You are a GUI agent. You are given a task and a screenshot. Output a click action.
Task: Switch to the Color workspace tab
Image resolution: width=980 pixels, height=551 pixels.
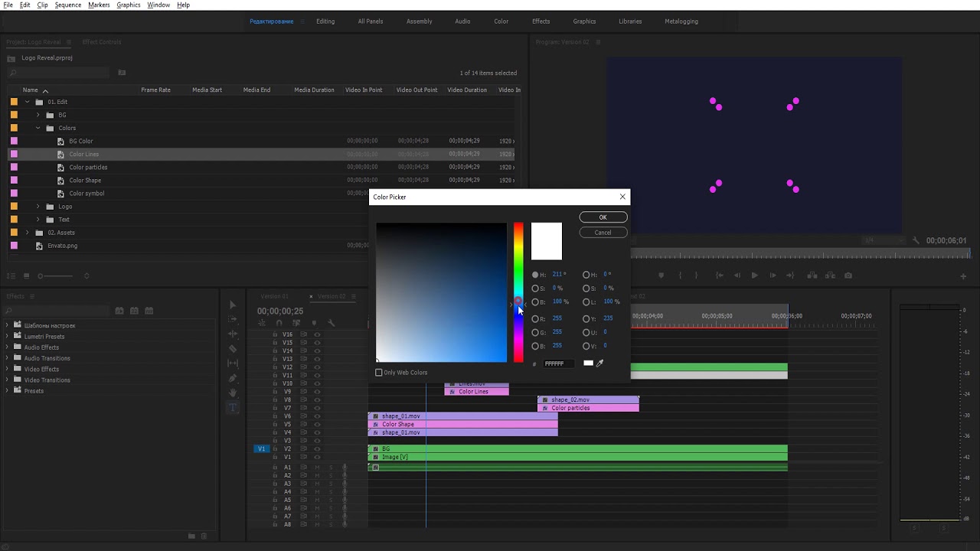click(x=501, y=21)
